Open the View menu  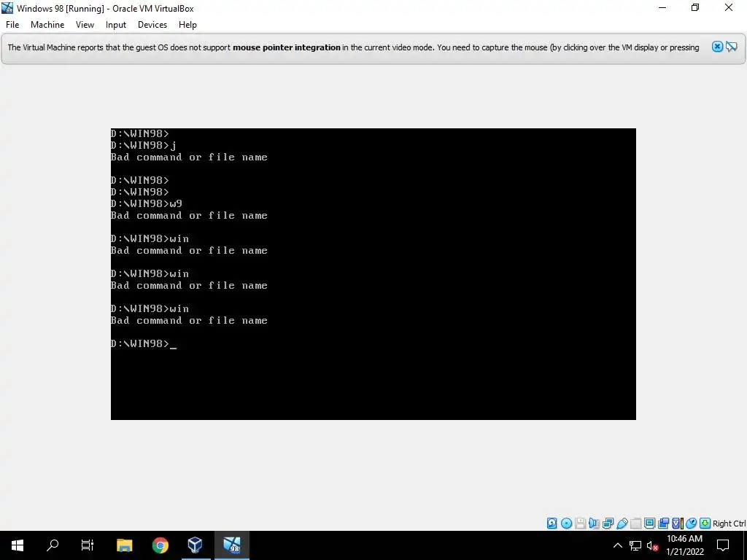tap(85, 25)
